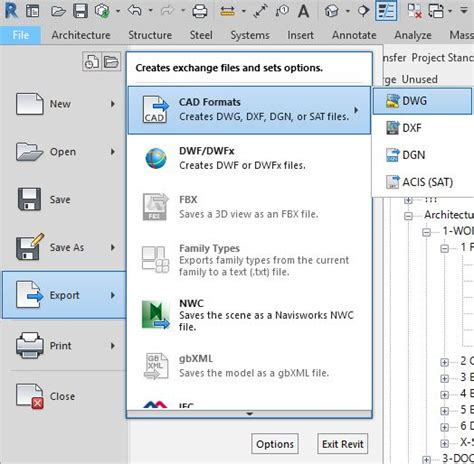The image size is (474, 464).
Task: Choose DXF from CAD formats submenu
Action: coord(422,128)
